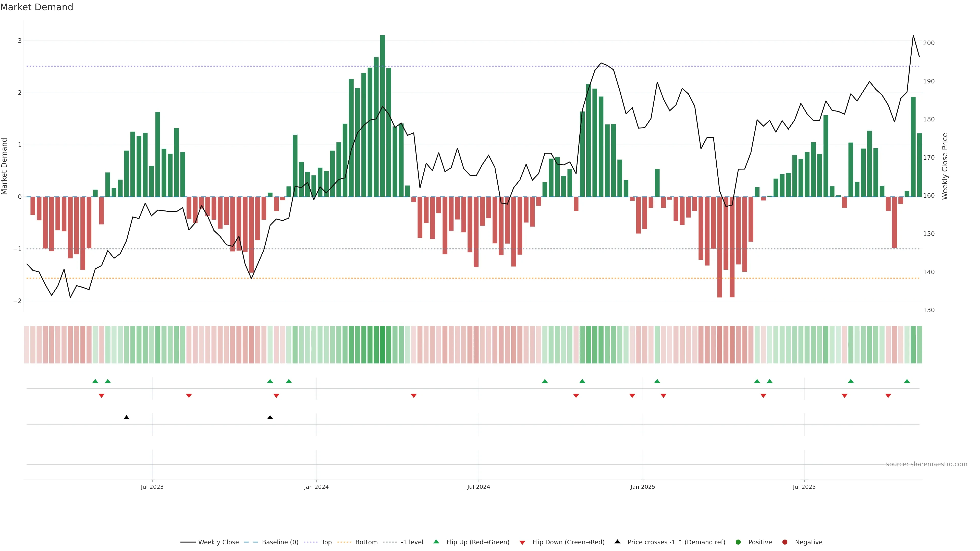Click the Jul 2025 x-axis label
Image resolution: width=980 pixels, height=551 pixels.
point(804,487)
